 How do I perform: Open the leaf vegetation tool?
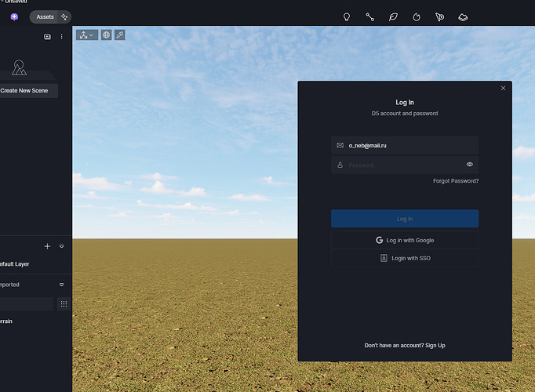393,16
